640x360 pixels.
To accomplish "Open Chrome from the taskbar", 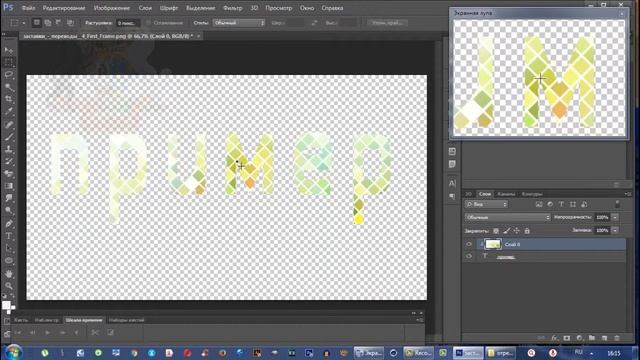I will click(x=134, y=353).
